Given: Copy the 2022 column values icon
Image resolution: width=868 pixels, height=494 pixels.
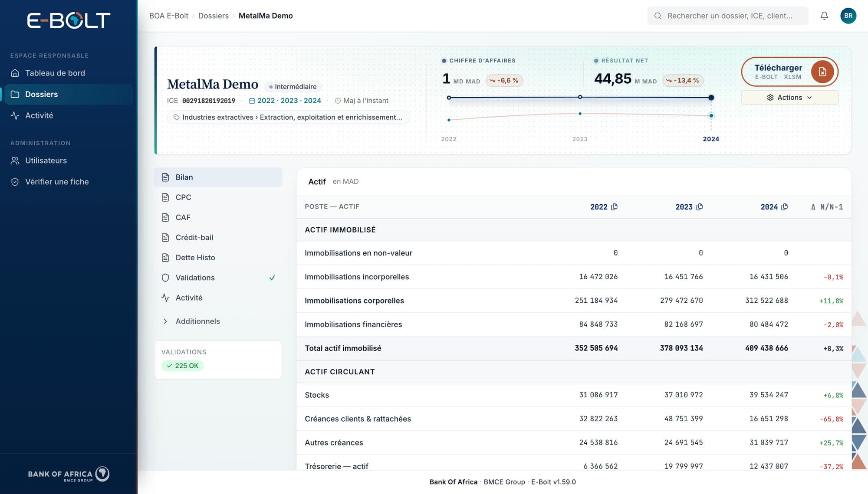Looking at the screenshot, I should coord(614,207).
